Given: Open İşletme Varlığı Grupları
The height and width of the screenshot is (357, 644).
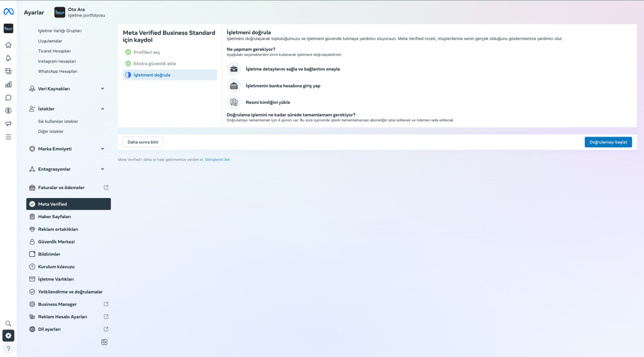Looking at the screenshot, I should tap(60, 31).
